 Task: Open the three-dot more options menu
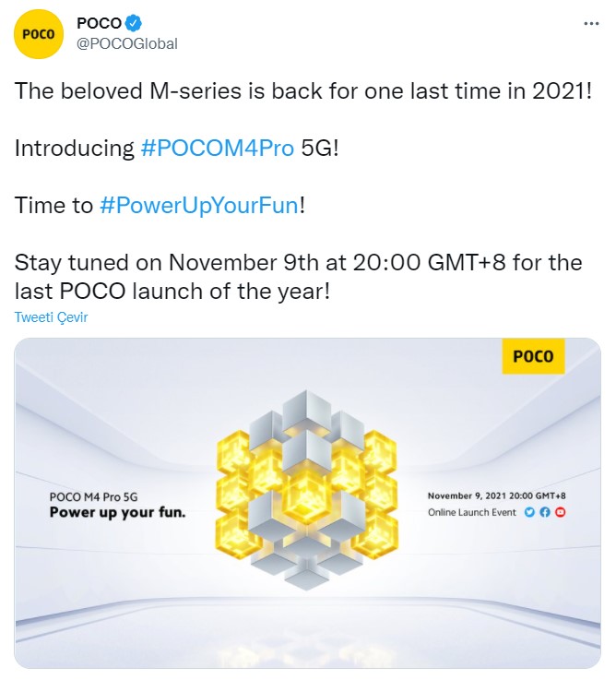591,23
